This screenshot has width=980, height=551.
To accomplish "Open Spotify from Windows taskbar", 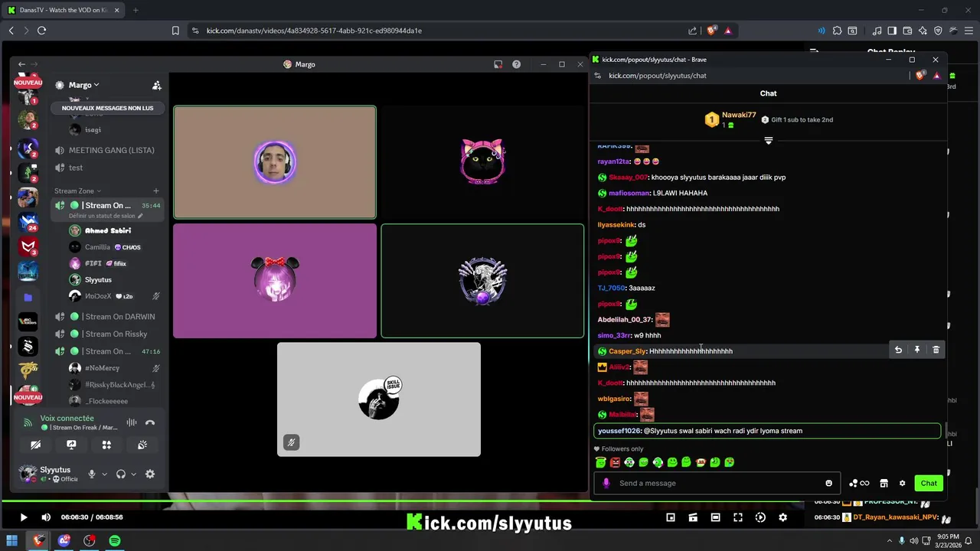I will tap(115, 541).
